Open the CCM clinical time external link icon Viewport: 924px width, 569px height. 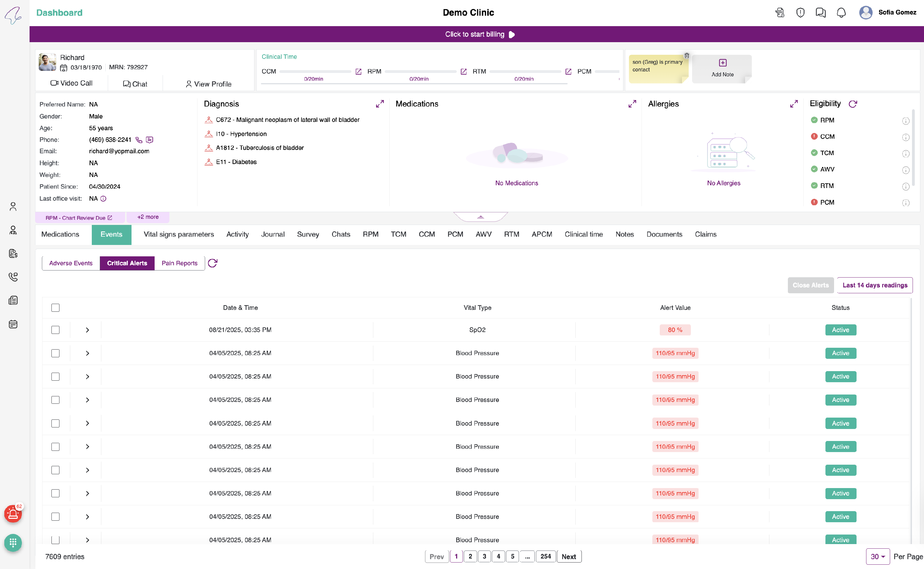tap(359, 71)
